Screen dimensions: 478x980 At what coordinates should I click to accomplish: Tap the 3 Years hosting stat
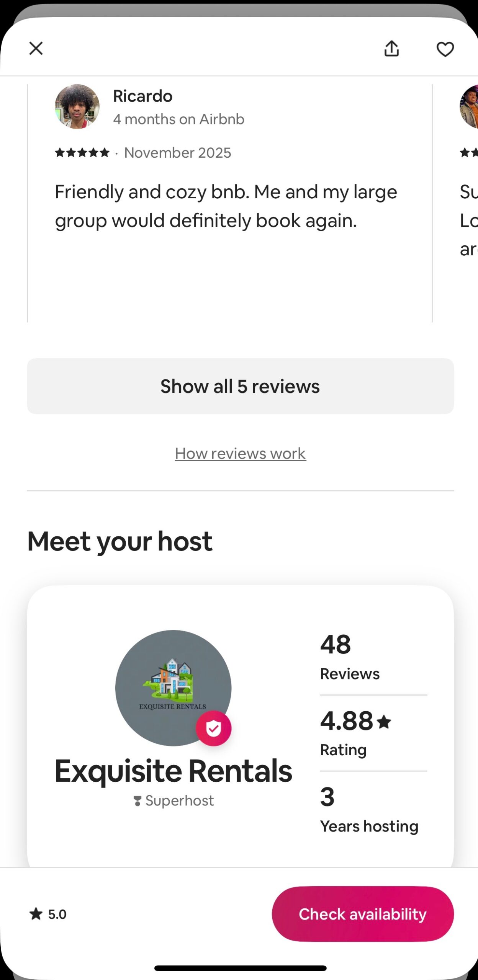click(368, 809)
